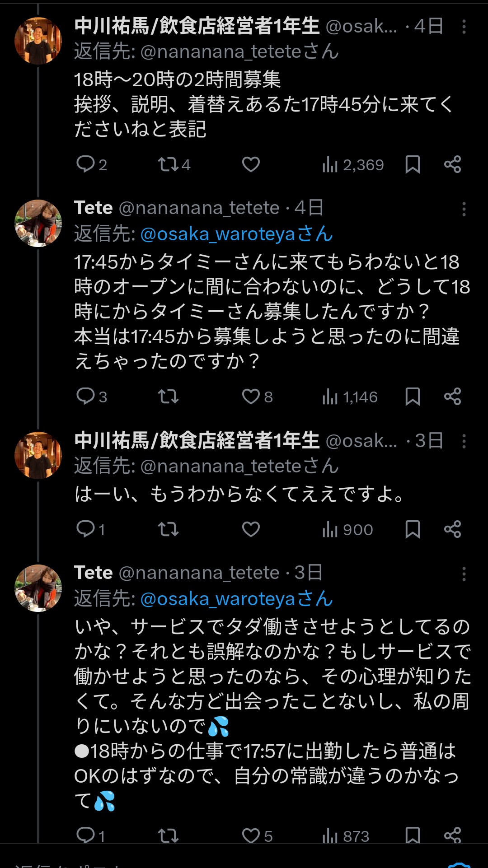Open @osaka_waroteya link in Tete's 3日 reply
The image size is (488, 868).
pos(236,599)
